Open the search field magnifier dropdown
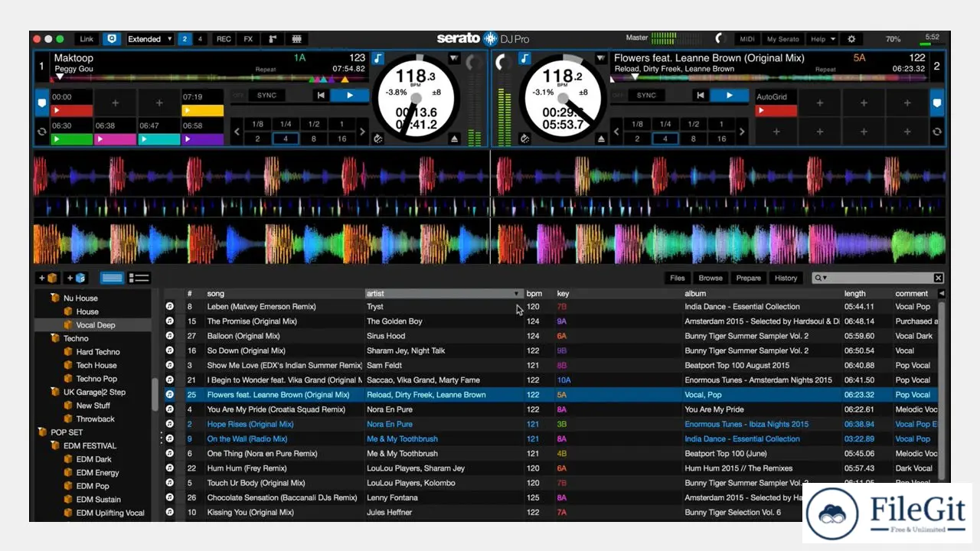 click(x=821, y=278)
